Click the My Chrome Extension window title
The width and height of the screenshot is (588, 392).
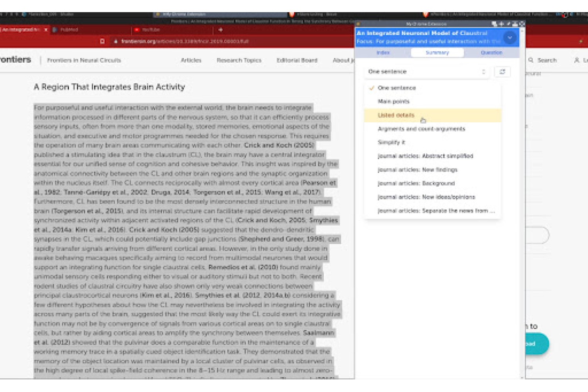[x=426, y=24]
